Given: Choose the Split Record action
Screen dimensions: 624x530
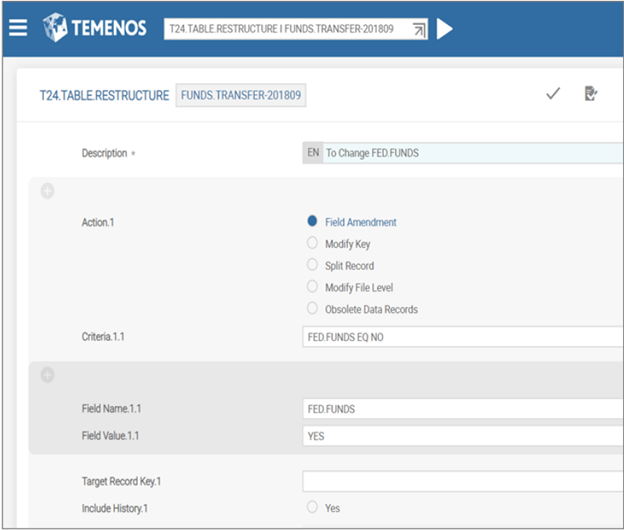Looking at the screenshot, I should point(313,265).
